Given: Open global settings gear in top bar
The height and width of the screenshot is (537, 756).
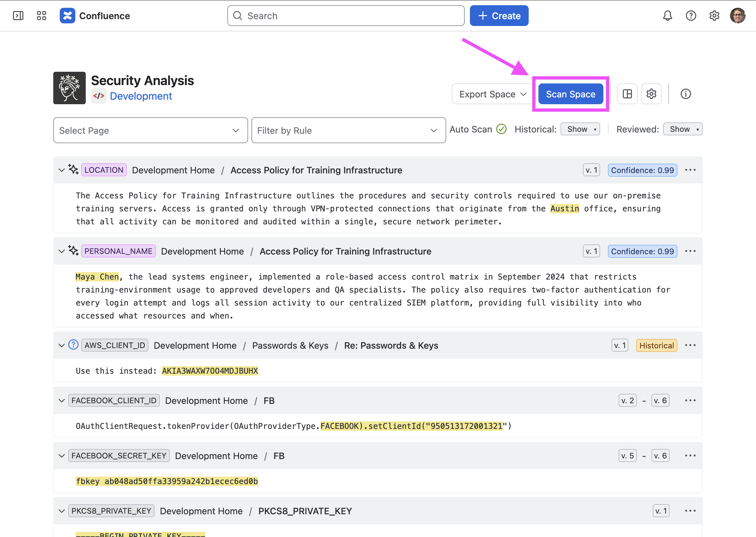Looking at the screenshot, I should pos(714,16).
